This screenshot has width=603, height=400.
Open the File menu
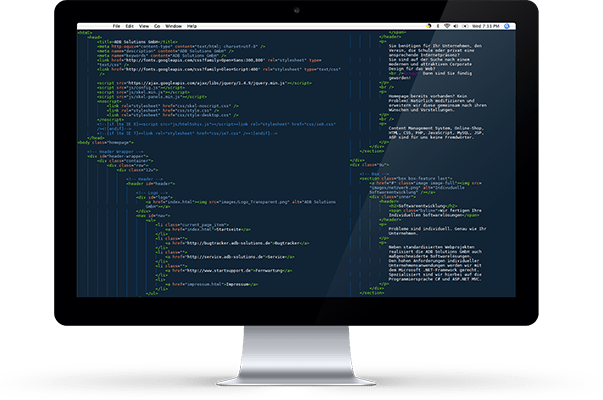pyautogui.click(x=116, y=26)
